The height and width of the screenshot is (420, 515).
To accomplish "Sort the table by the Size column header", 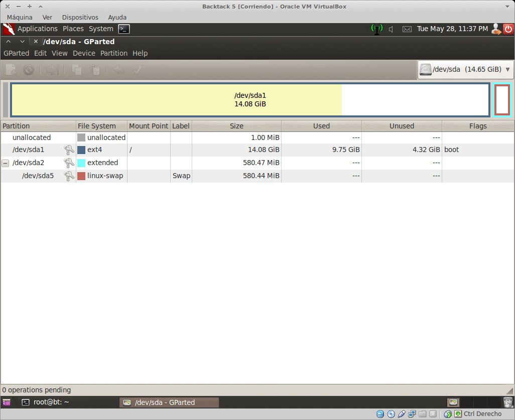I will [x=236, y=126].
